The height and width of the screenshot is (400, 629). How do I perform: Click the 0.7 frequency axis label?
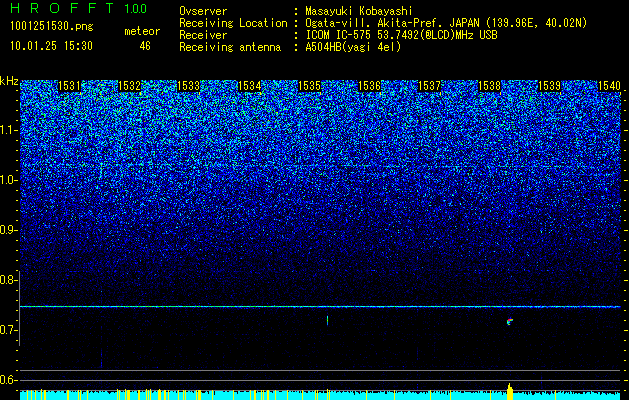coord(8,330)
